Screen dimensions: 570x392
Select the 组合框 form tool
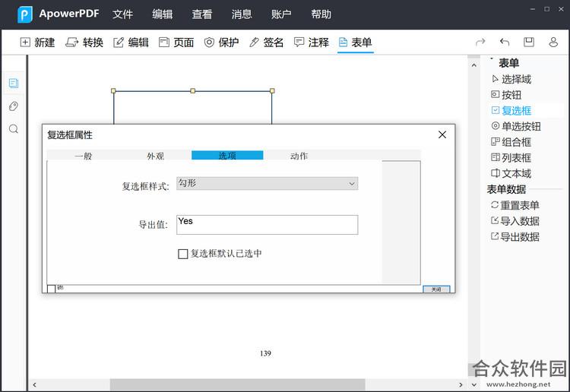(x=511, y=142)
